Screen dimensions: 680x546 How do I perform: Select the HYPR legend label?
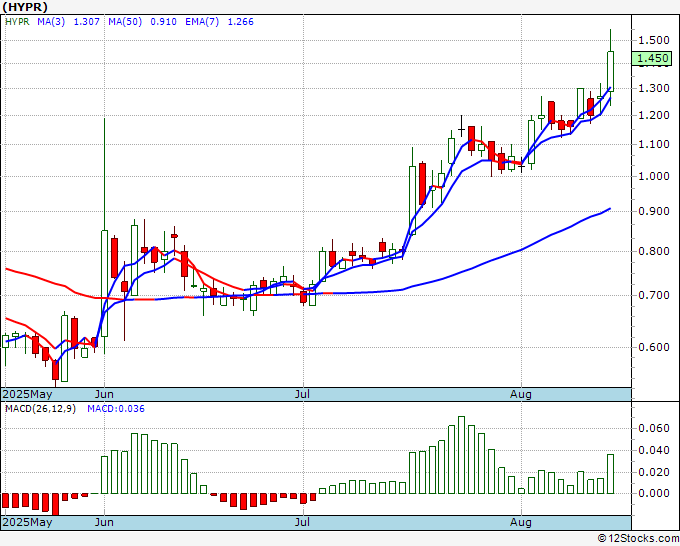(17, 22)
